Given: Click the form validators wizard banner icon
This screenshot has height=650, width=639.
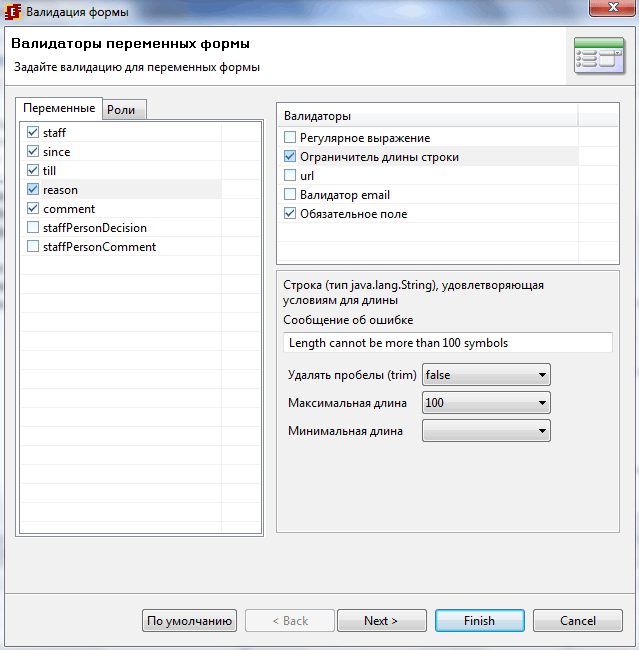Looking at the screenshot, I should click(599, 56).
